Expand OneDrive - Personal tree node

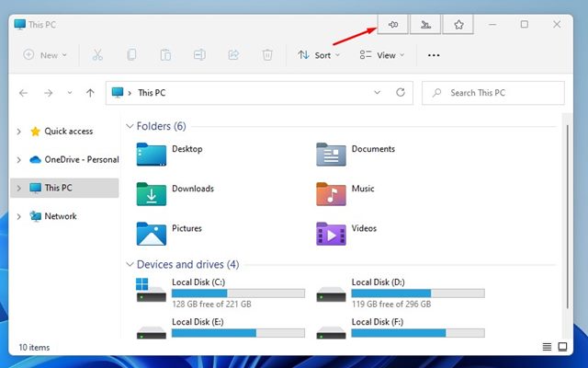tap(18, 159)
